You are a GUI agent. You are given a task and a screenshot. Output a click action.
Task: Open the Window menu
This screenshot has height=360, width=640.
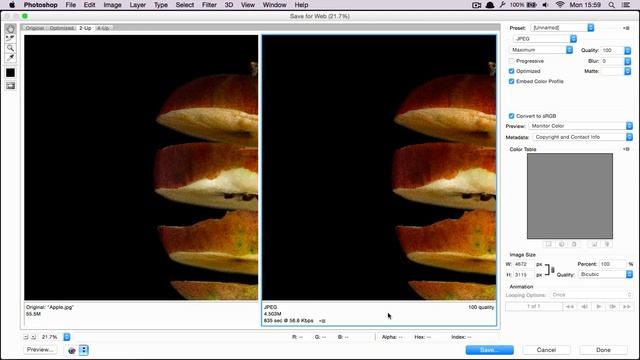tap(274, 5)
